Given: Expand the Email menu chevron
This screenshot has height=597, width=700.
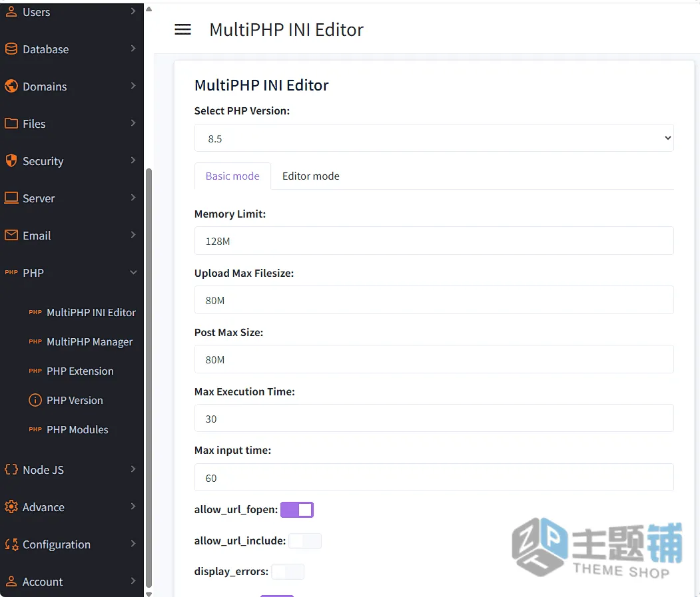Looking at the screenshot, I should tap(133, 235).
